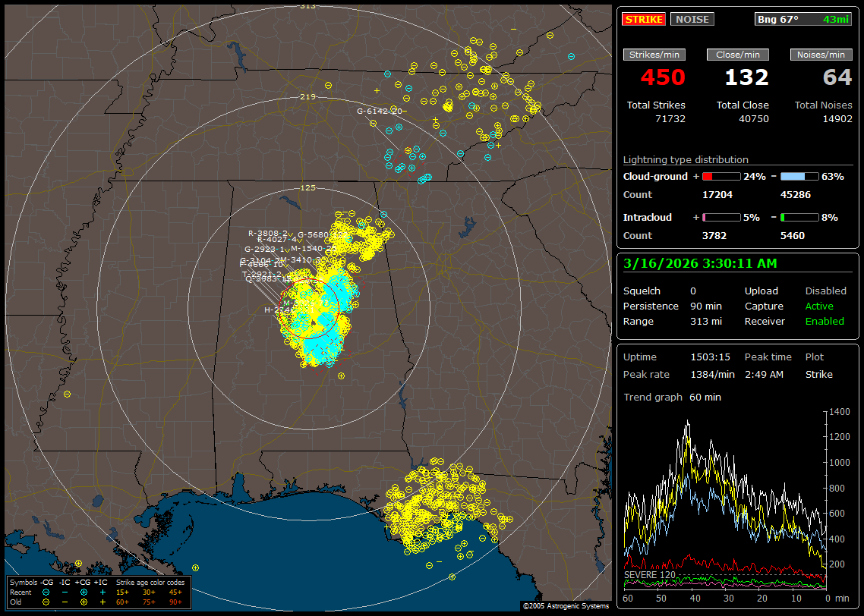Click the Noises/min label button
Screen dimensions: 864x616
[x=821, y=55]
